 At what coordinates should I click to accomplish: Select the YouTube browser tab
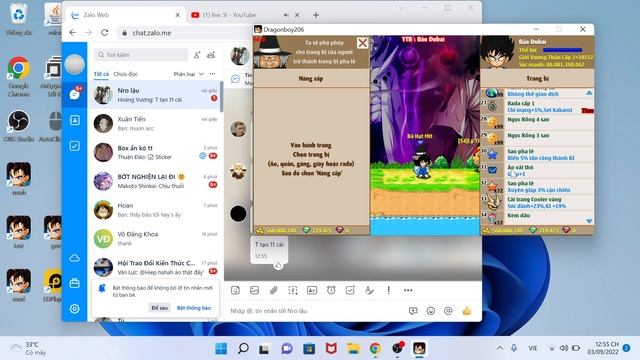point(245,15)
